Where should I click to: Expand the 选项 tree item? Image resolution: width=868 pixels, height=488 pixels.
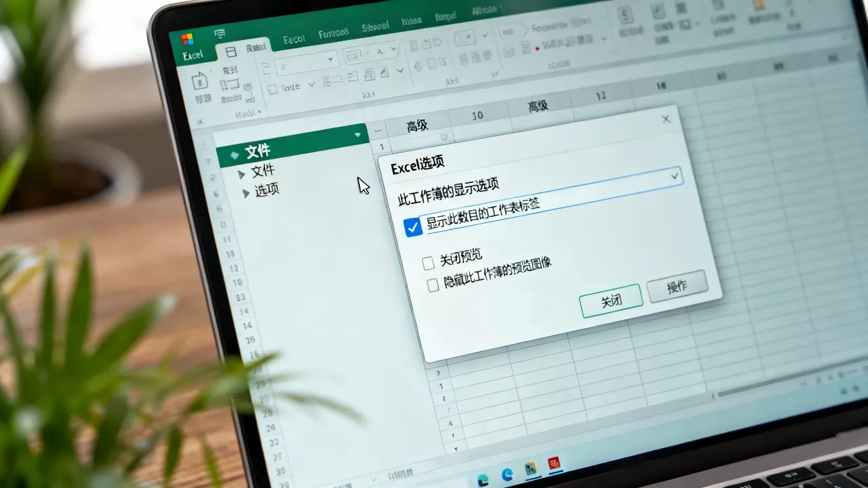pyautogui.click(x=245, y=193)
